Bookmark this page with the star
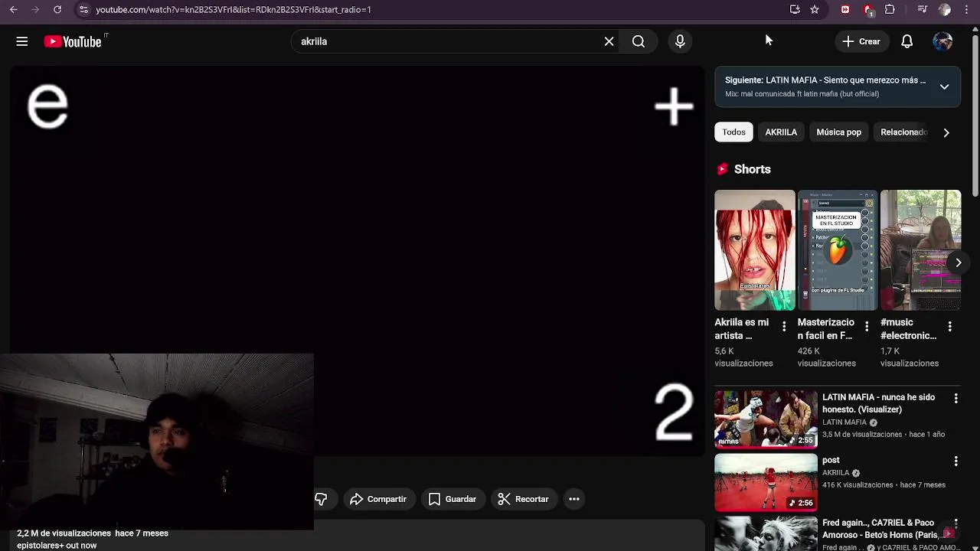This screenshot has width=980, height=551. click(815, 9)
